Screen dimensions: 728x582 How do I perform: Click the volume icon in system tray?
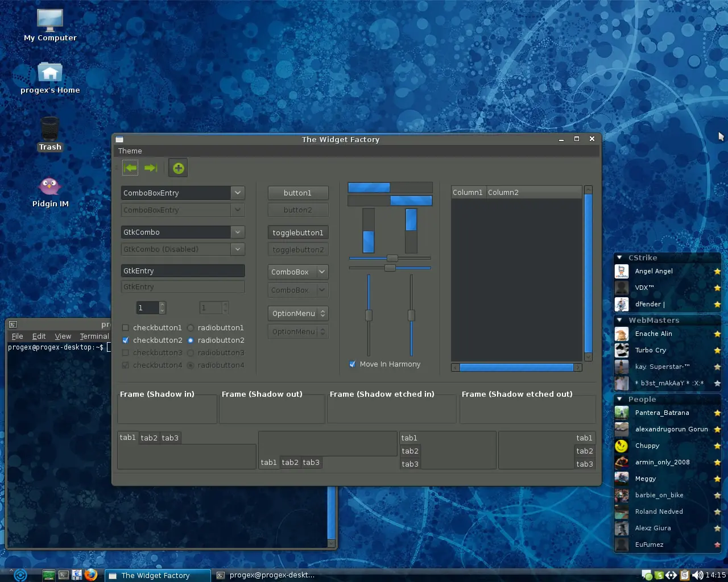coord(698,575)
